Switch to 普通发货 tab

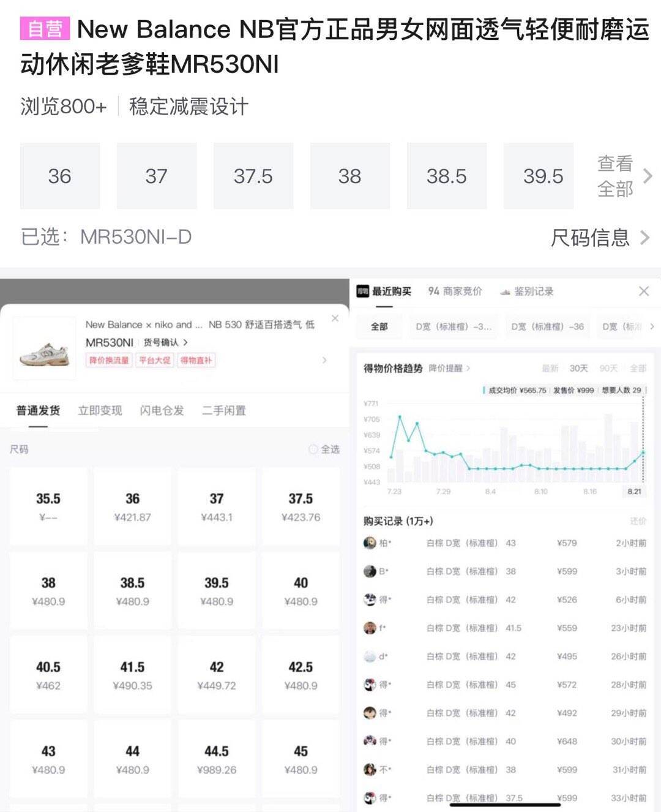coord(38,410)
